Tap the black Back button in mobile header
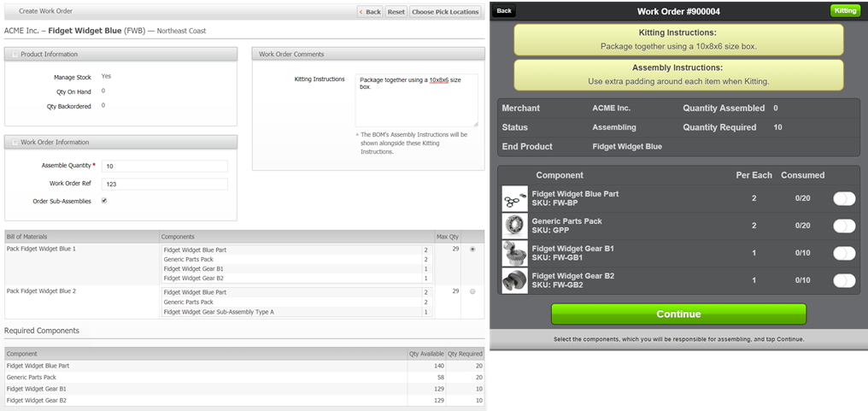Screen dimensions: 868x411 coord(504,11)
